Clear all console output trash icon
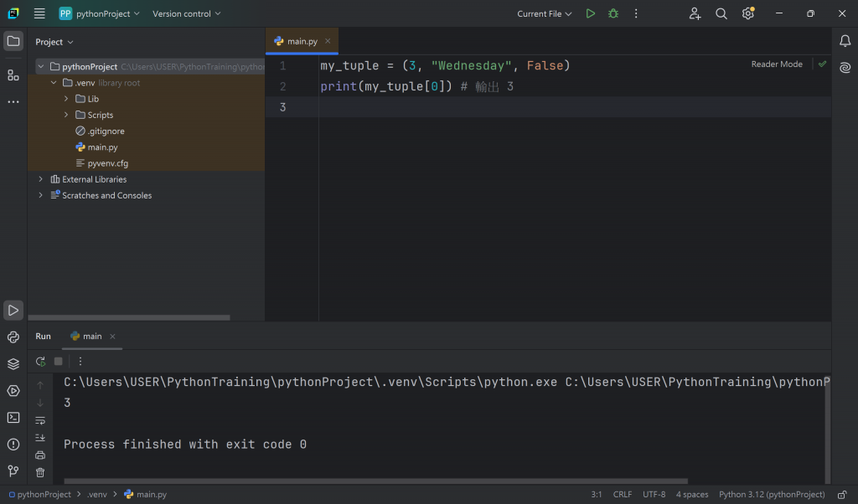Screen dimensions: 858x504 (x=40, y=473)
